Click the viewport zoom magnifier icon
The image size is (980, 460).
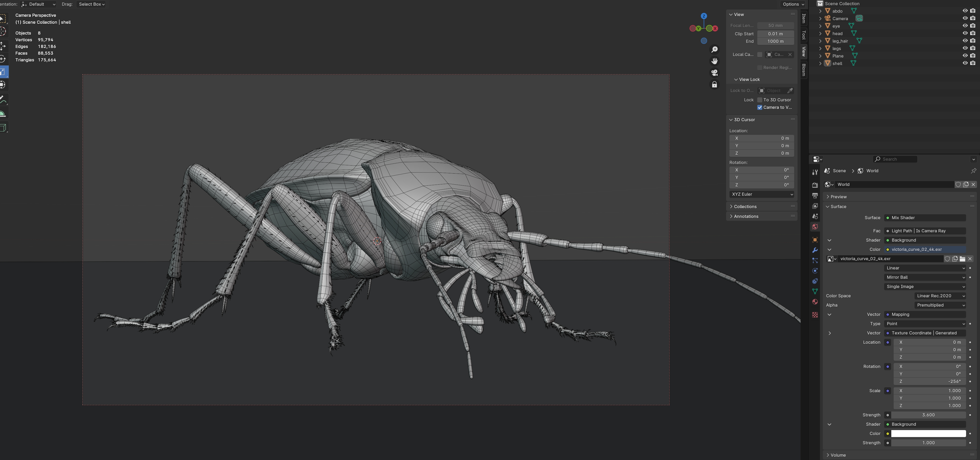pyautogui.click(x=715, y=50)
